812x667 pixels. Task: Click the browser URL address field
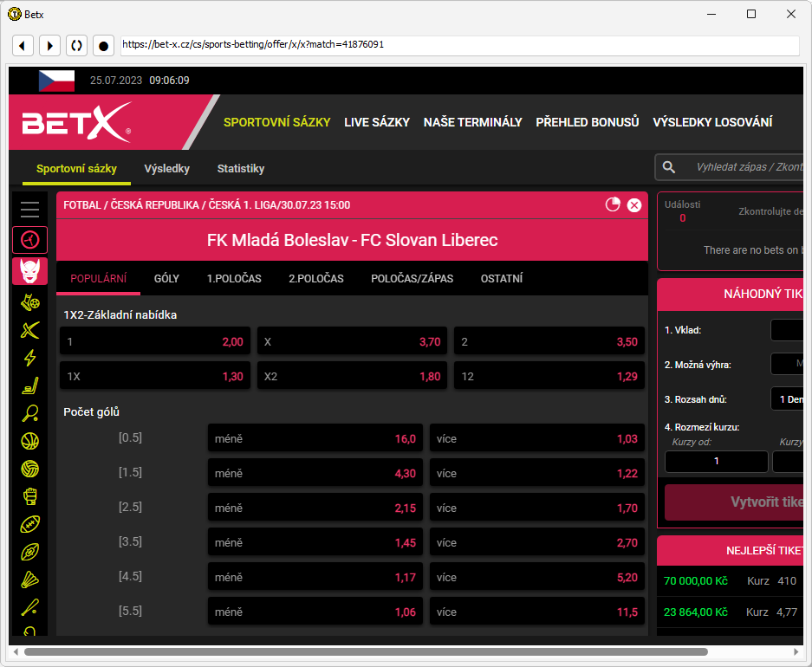pos(460,45)
